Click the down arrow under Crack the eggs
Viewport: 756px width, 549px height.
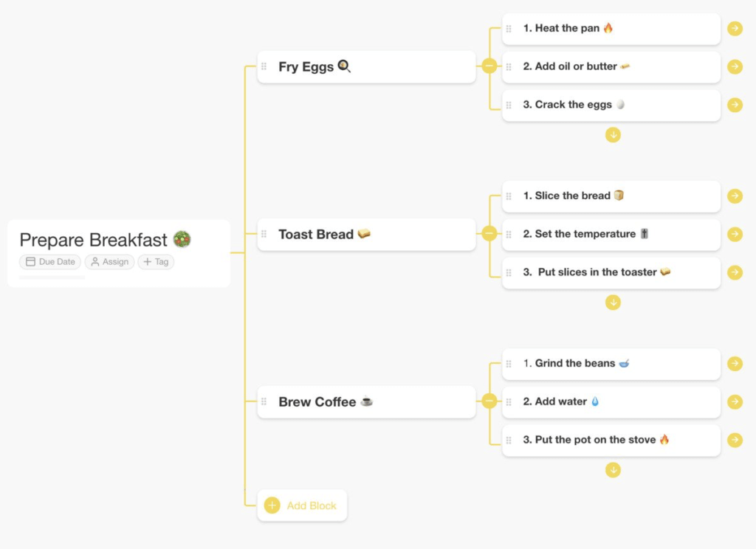[613, 135]
